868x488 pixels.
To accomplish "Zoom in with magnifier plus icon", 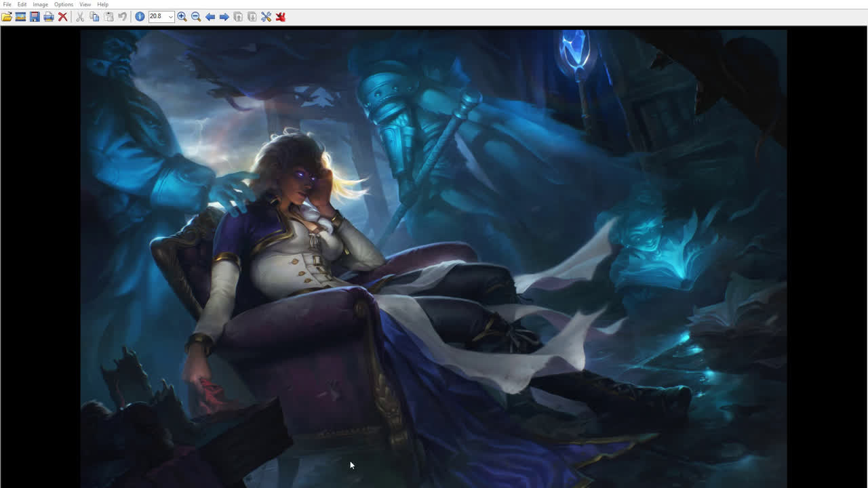I will pos(182,16).
